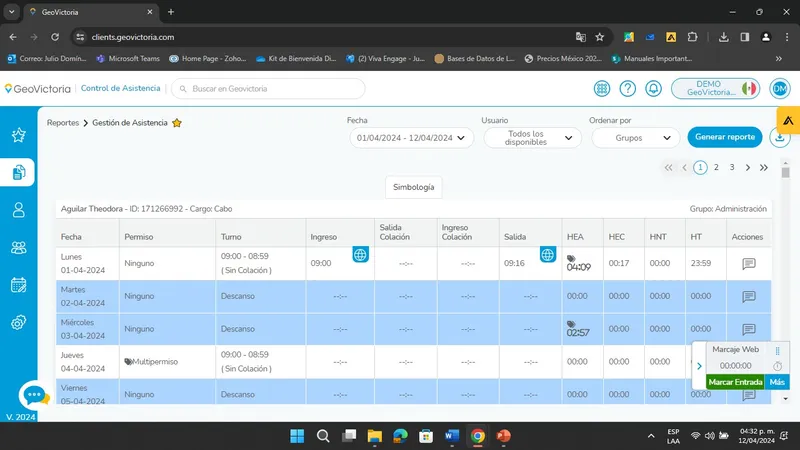Go to page 3 of report

coord(732,167)
